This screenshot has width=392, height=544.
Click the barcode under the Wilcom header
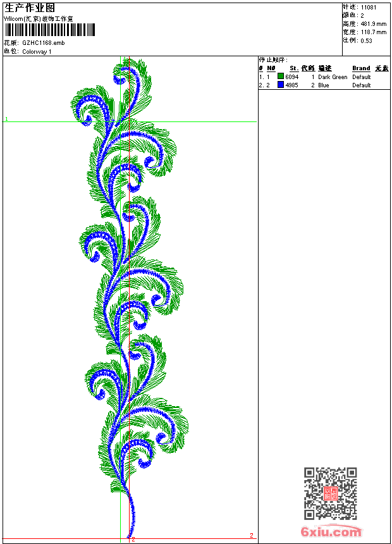pyautogui.click(x=49, y=30)
